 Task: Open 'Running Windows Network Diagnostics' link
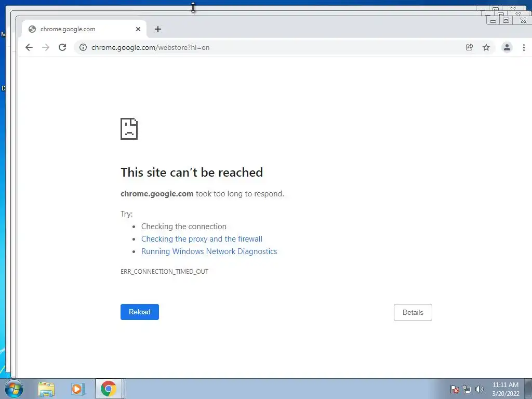[x=209, y=251]
